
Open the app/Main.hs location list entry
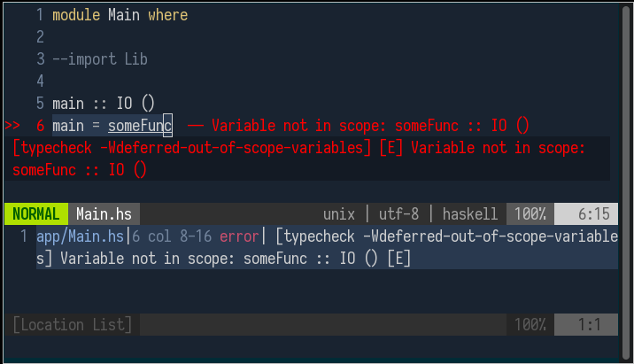(x=80, y=236)
